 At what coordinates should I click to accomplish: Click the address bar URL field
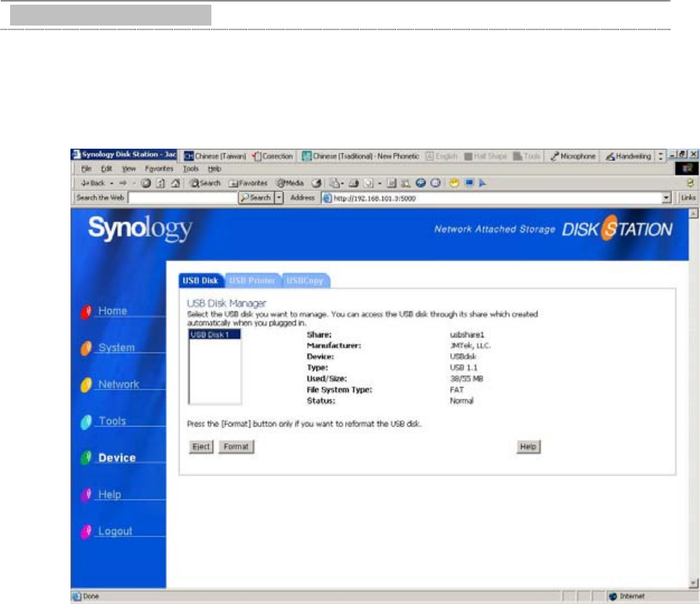pyautogui.click(x=496, y=197)
